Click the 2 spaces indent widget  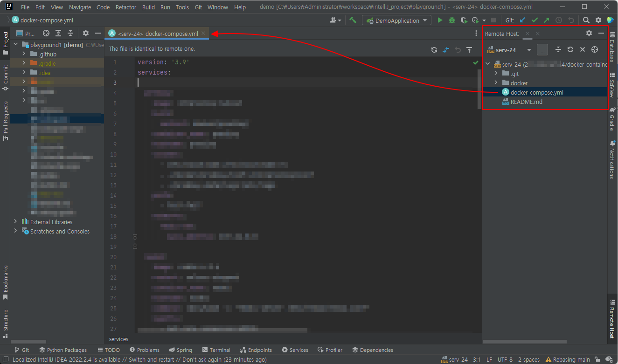coord(528,359)
